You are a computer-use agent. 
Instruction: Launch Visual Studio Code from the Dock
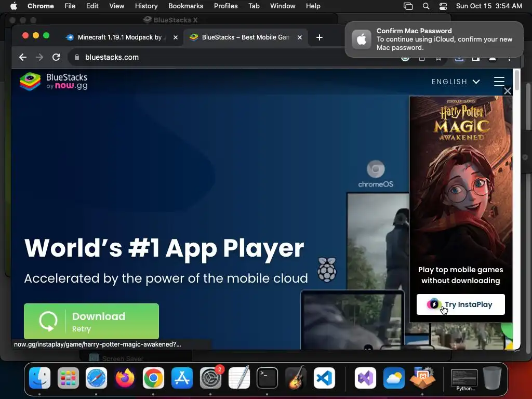tap(324, 378)
